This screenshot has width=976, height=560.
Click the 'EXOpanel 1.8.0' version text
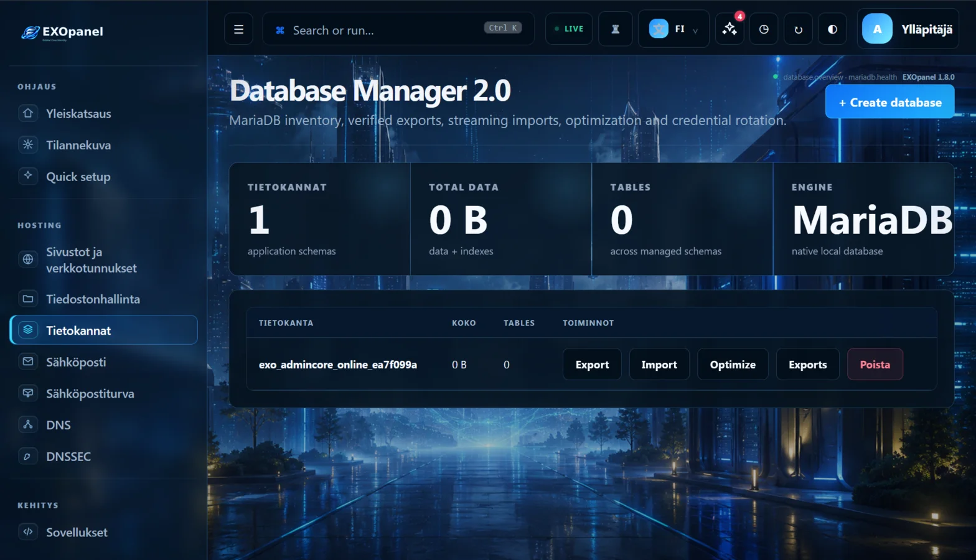tap(928, 77)
